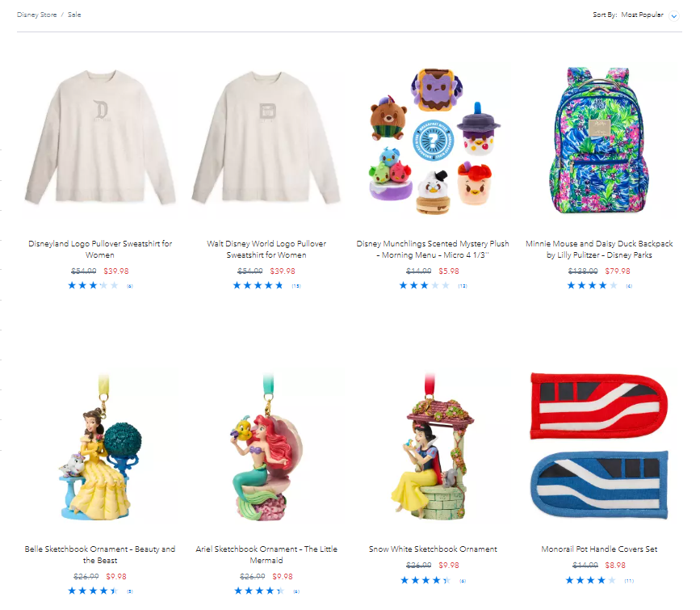Open the Sort By dropdown arrow
This screenshot has height=610, width=700.
pos(673,16)
